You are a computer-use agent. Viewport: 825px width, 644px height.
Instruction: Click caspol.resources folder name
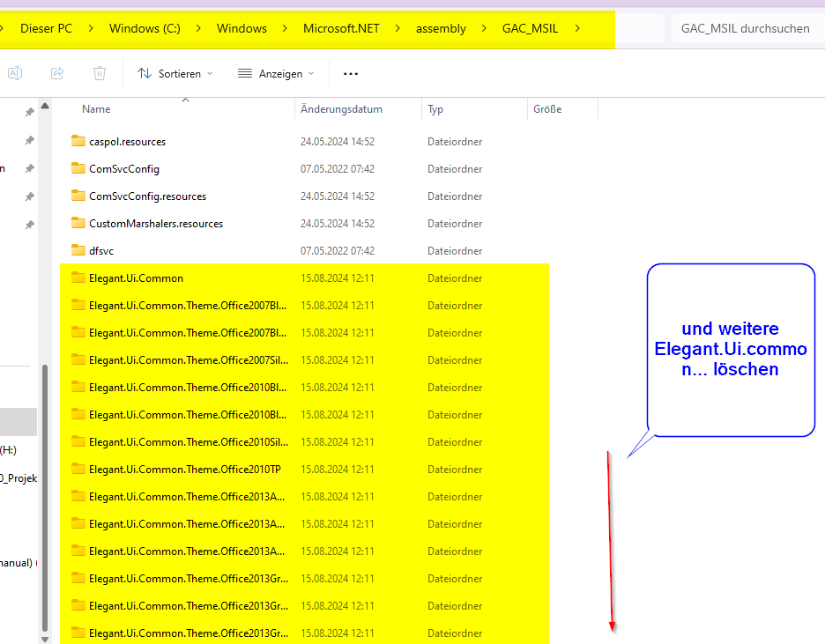tap(127, 142)
